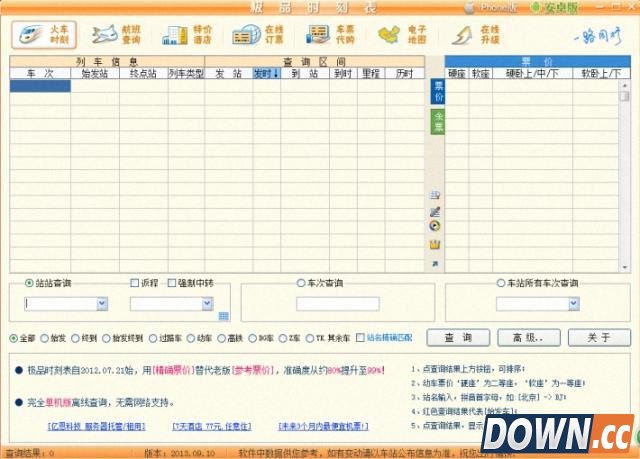
Task: Select the highlighted first cell in 车次 column
Action: click(40, 86)
